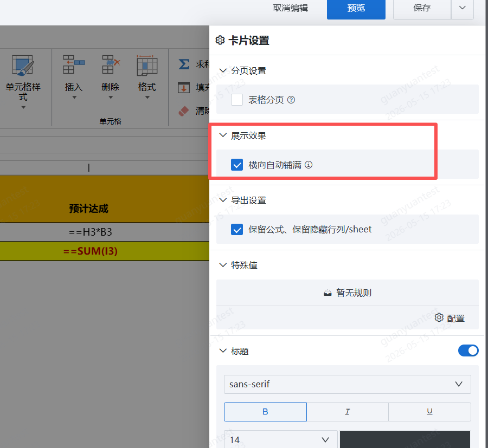Select the ==H3*B3 formula cell
Viewport: 488px width, 448px height.
[105, 232]
